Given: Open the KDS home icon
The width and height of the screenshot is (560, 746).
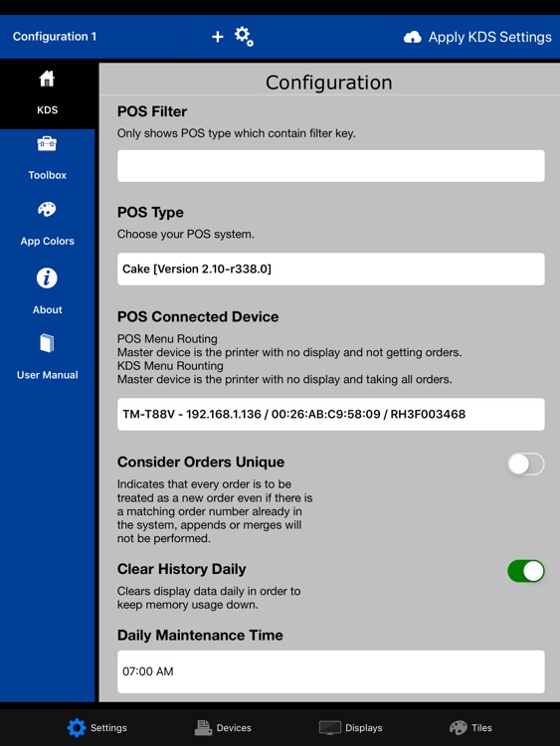Looking at the screenshot, I should pos(47,79).
